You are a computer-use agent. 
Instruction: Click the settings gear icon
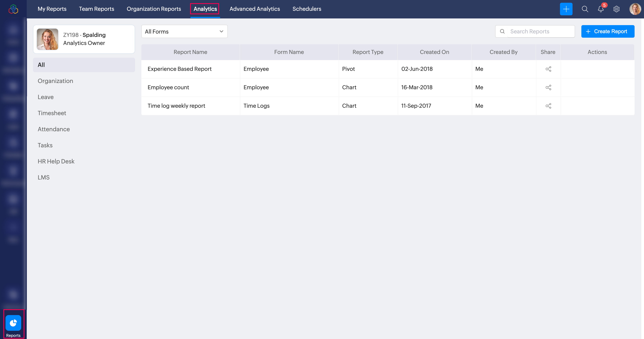(616, 9)
